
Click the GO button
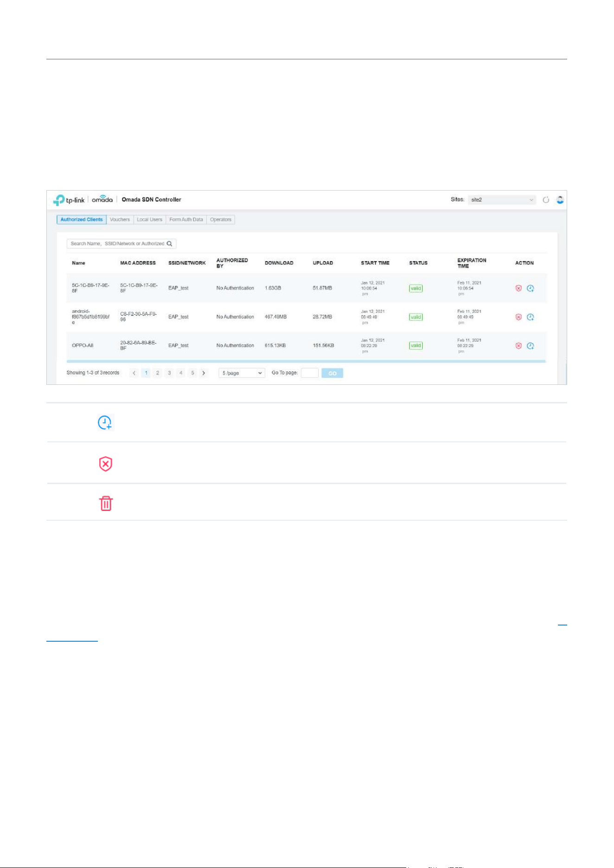point(332,373)
